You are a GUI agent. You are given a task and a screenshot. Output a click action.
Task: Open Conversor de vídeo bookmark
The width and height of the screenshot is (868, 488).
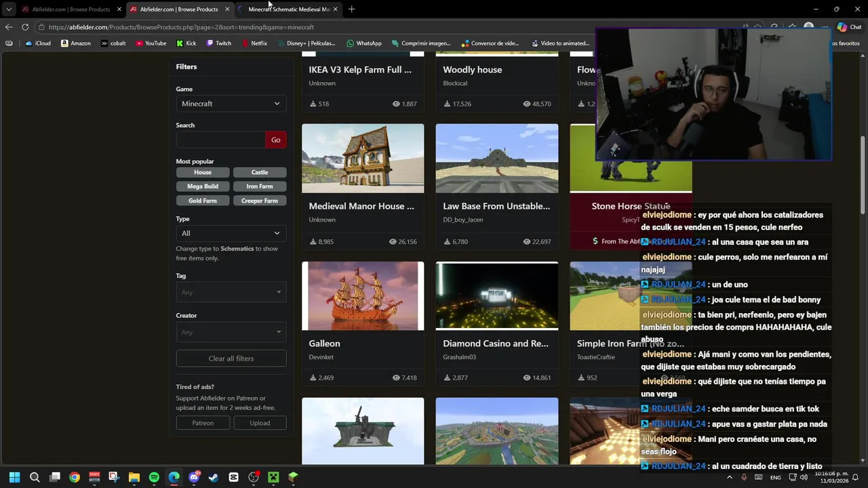pos(490,43)
